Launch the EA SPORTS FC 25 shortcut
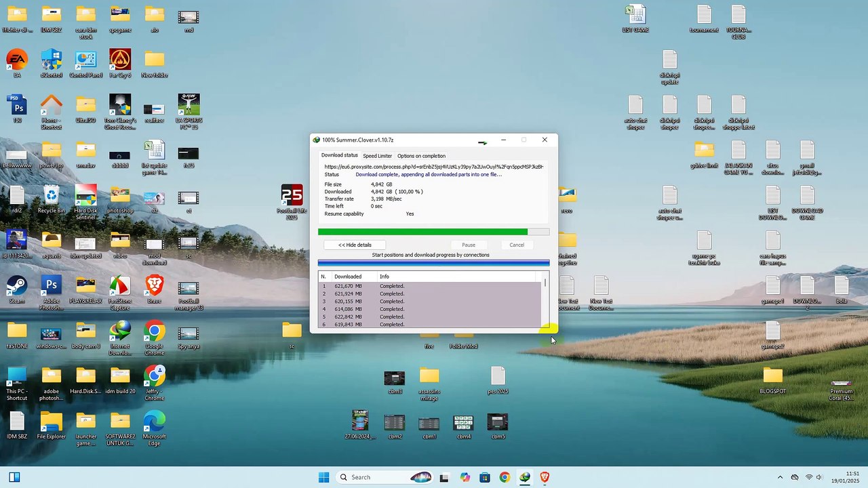 point(189,112)
